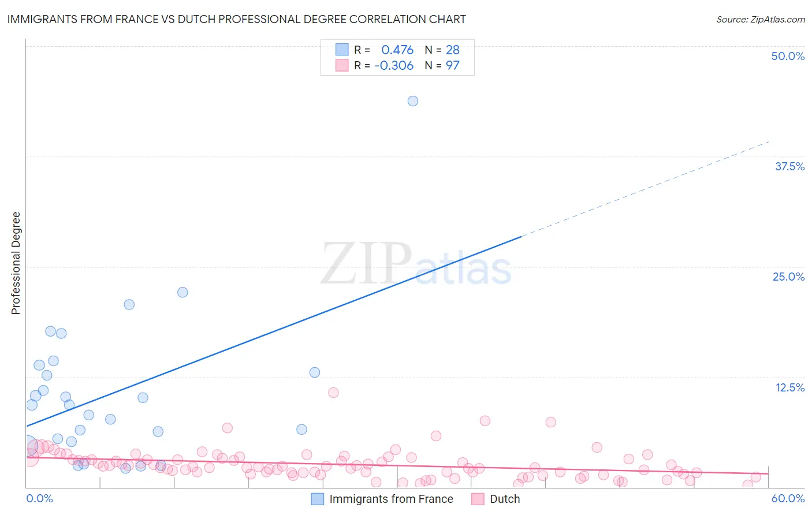
Task: Click the 37.5% y-axis tick label
Action: [x=789, y=166]
